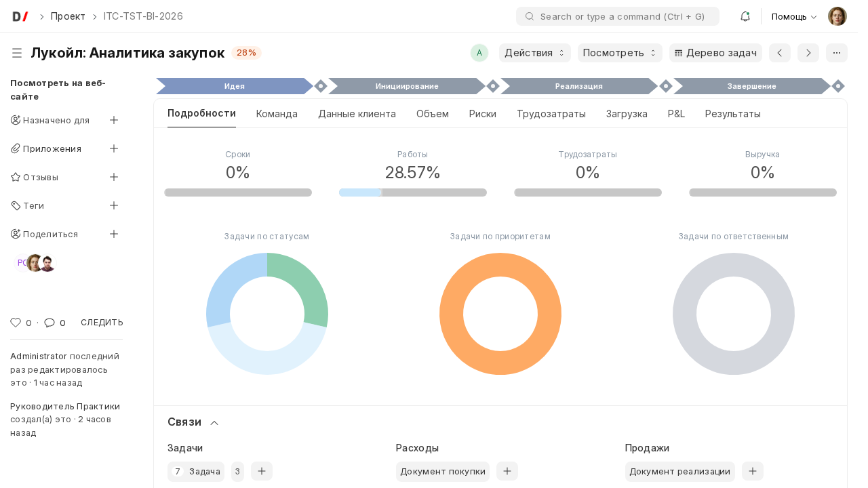868x488 pixels.
Task: Click СЛЕДИТЬ to follow the project
Action: [x=102, y=323]
